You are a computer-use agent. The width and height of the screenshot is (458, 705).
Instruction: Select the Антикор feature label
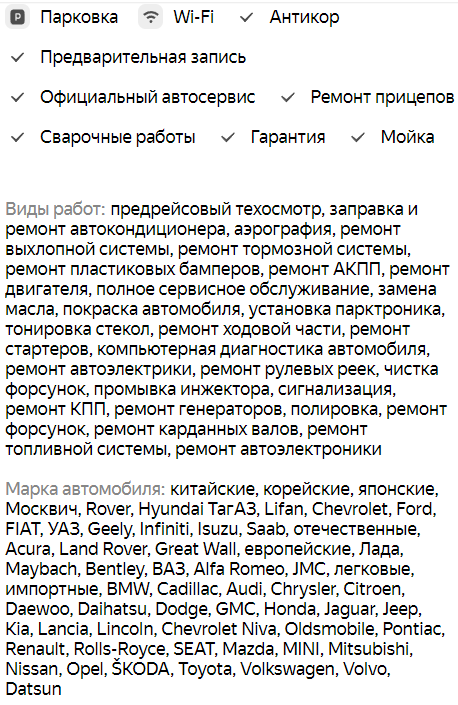point(304,18)
